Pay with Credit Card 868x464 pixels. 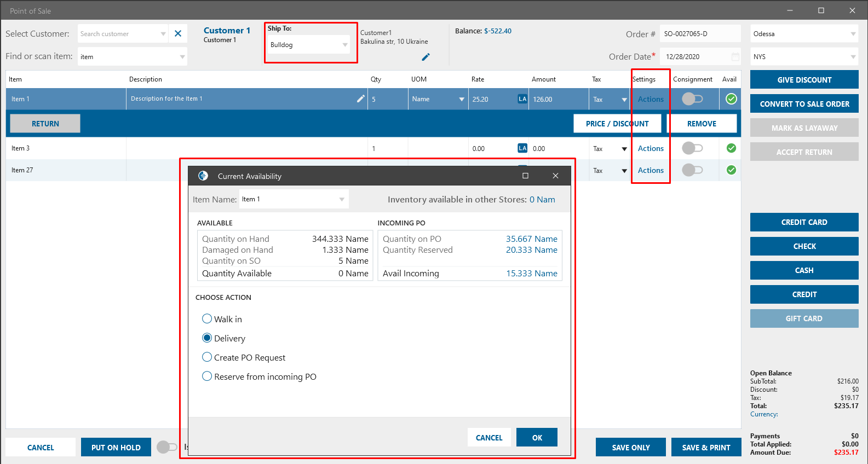pos(804,222)
